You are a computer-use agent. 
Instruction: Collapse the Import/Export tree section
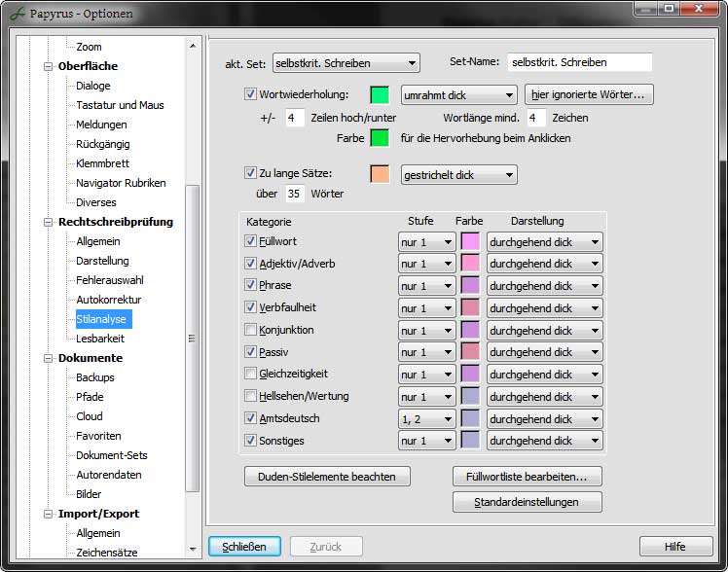pyautogui.click(x=48, y=514)
